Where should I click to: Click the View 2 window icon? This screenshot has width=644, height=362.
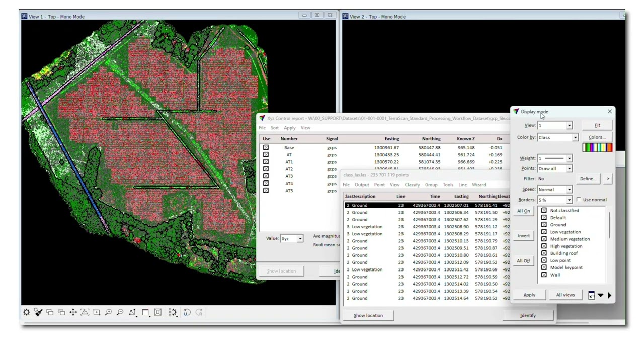click(345, 17)
